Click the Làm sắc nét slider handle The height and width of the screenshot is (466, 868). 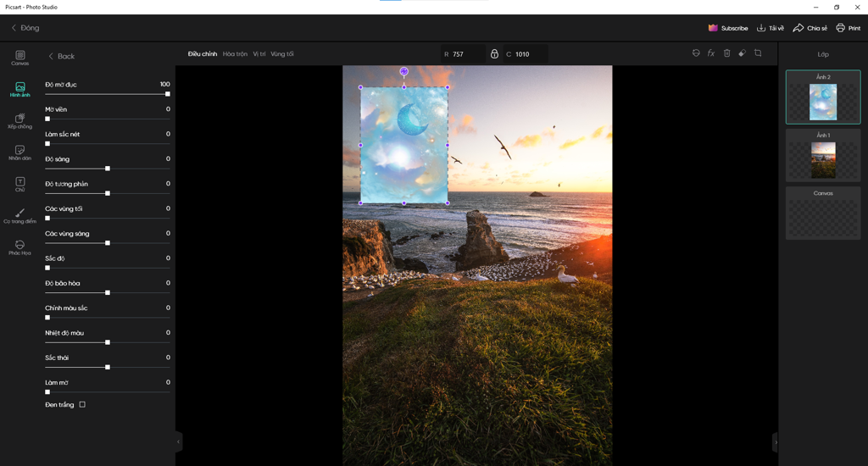point(47,144)
